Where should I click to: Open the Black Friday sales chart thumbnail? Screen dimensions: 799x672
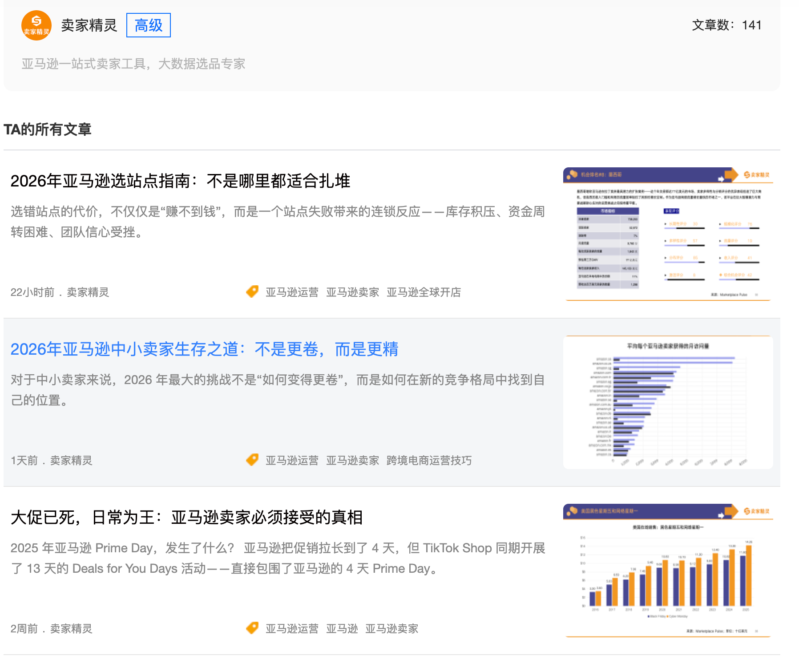[x=668, y=571]
